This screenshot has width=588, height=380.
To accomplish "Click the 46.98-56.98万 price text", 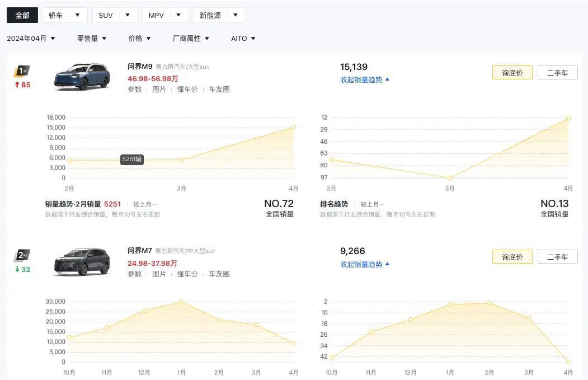I will tap(153, 78).
